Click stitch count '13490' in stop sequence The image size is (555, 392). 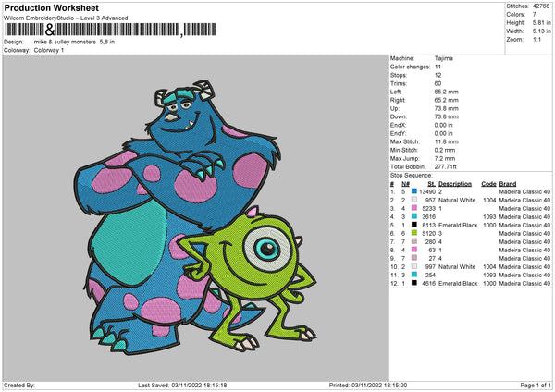(427, 191)
